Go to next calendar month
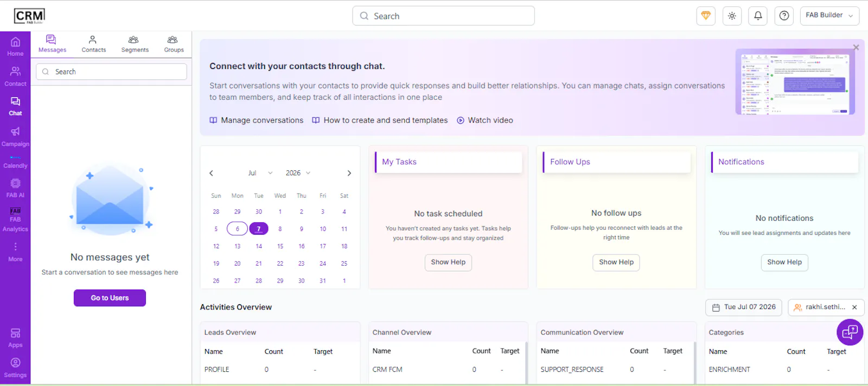The width and height of the screenshot is (868, 386). (x=349, y=173)
